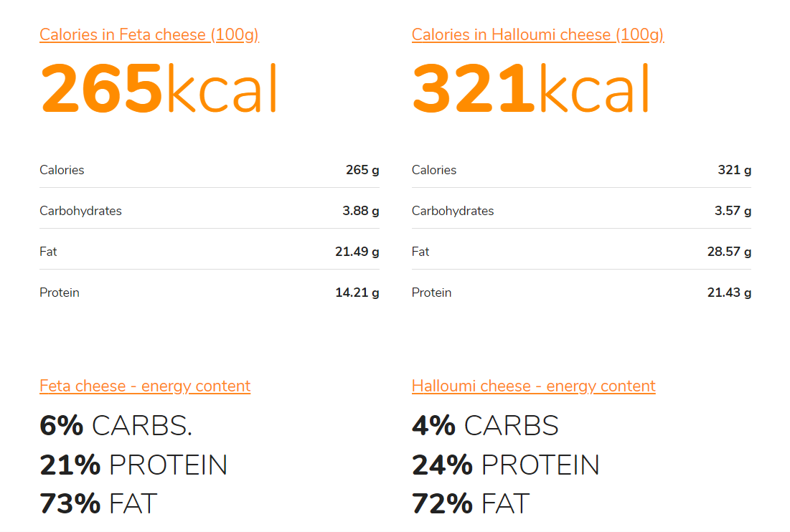Select the 24% PROTEIN halloumi line
This screenshot has height=532, width=790.
(505, 465)
